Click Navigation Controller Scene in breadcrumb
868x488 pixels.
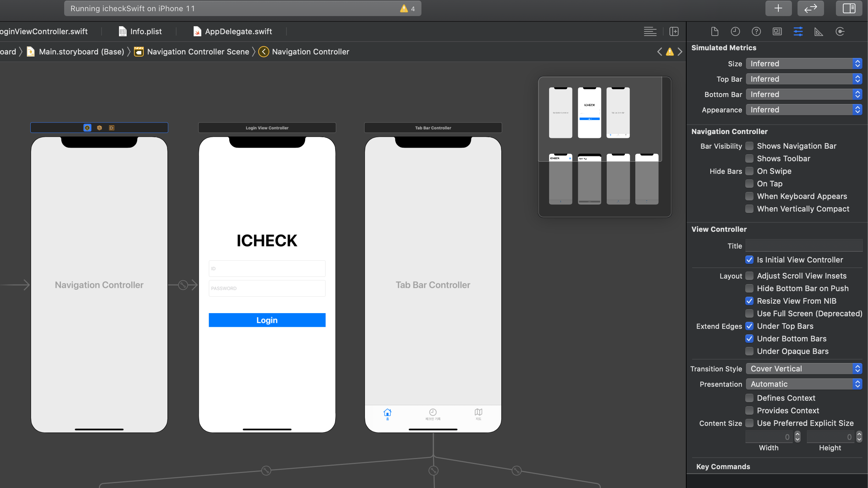point(198,52)
